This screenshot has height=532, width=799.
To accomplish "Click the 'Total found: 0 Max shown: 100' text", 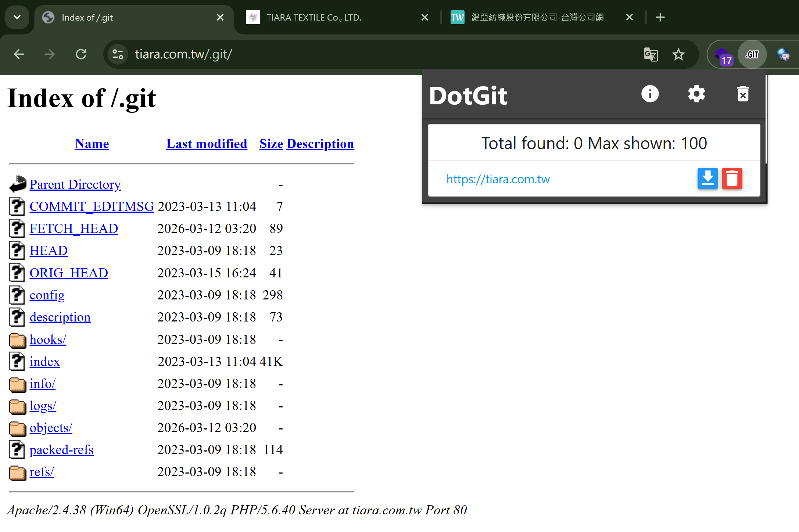I will point(594,143).
